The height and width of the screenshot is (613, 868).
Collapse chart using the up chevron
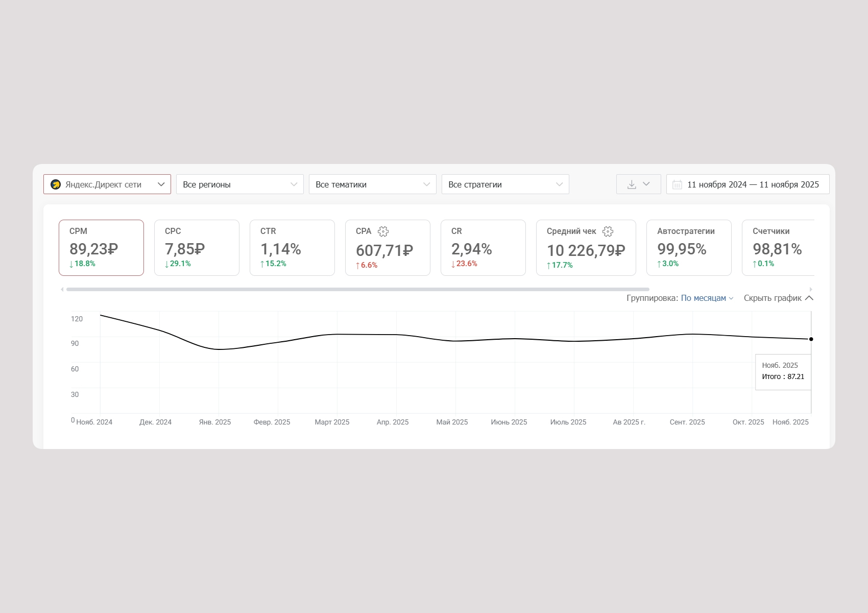[809, 298]
